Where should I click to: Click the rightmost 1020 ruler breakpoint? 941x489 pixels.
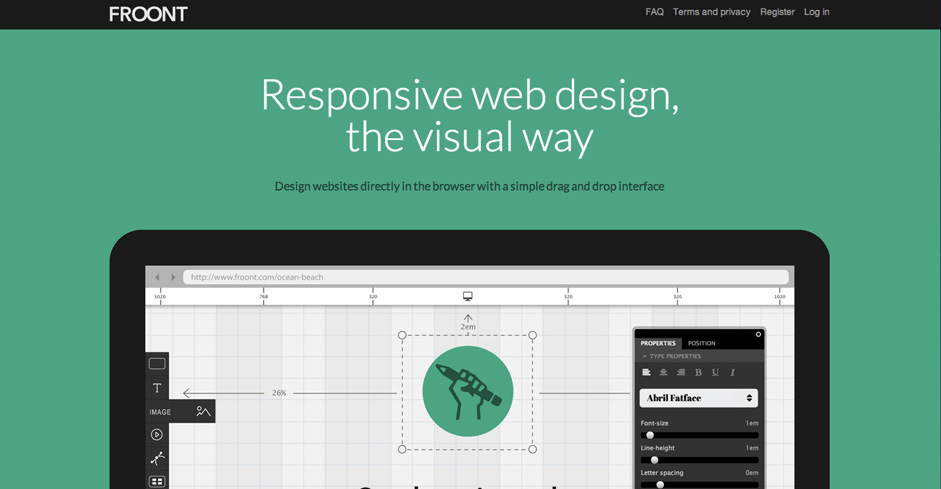click(x=779, y=296)
